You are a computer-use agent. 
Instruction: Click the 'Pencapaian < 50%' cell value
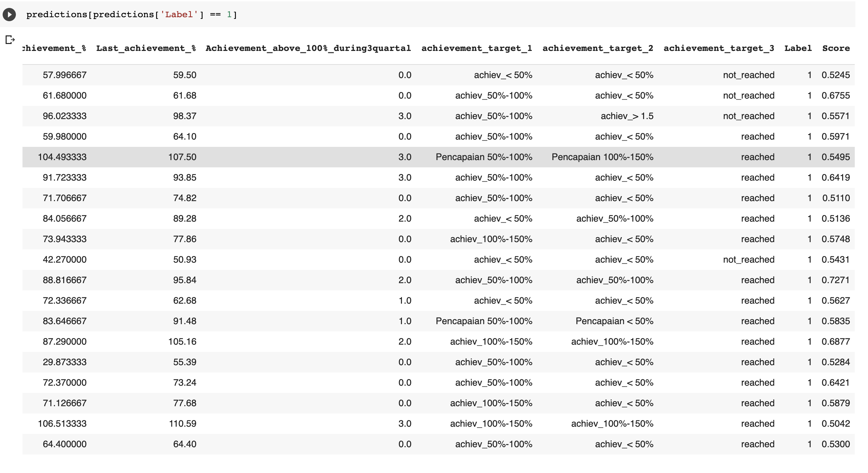coord(615,321)
